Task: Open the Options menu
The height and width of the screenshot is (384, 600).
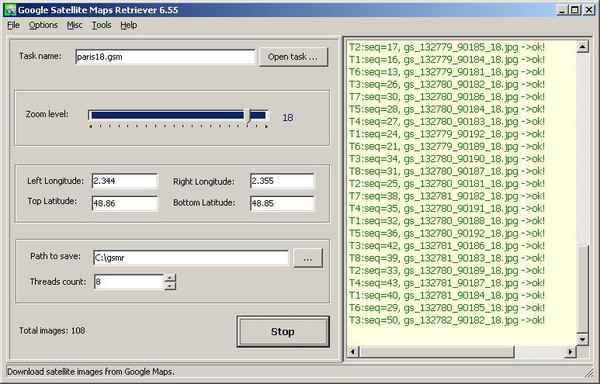Action: click(x=43, y=25)
